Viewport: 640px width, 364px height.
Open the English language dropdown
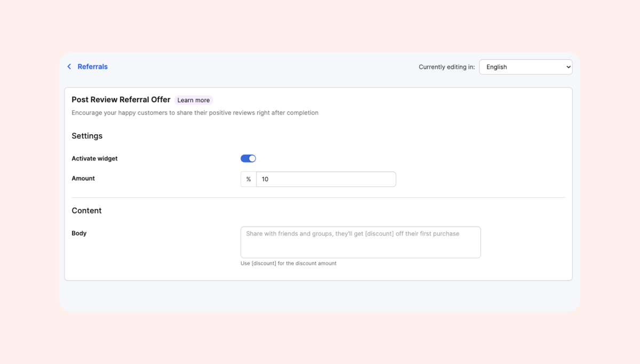click(x=525, y=67)
